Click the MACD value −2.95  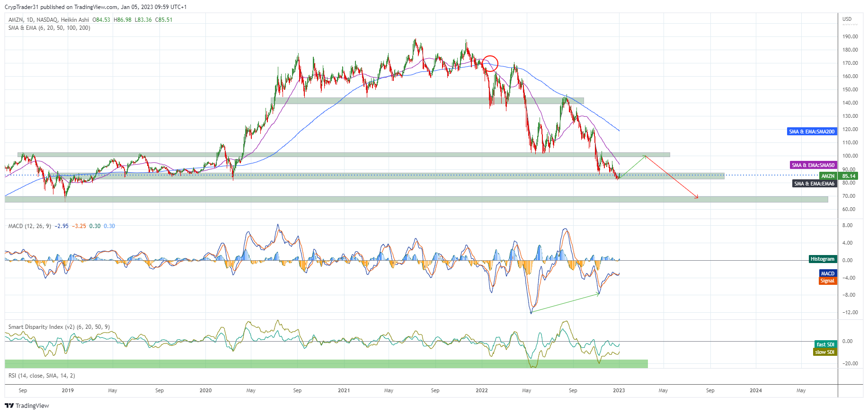pyautogui.click(x=62, y=226)
